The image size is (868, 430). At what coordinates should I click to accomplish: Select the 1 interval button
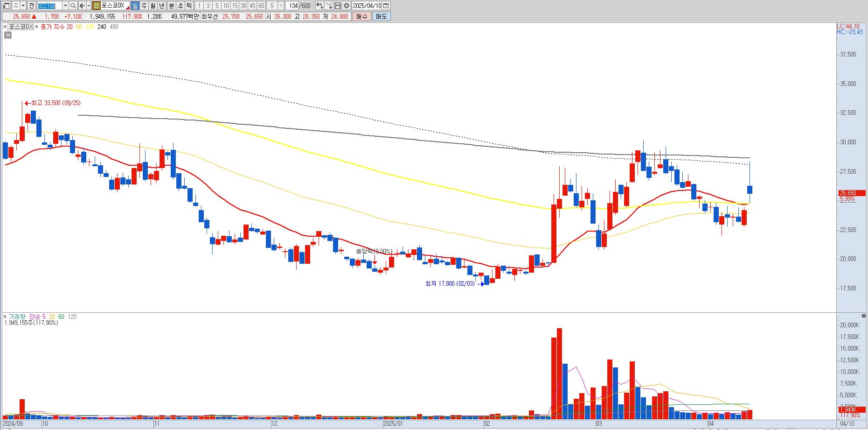(x=199, y=6)
